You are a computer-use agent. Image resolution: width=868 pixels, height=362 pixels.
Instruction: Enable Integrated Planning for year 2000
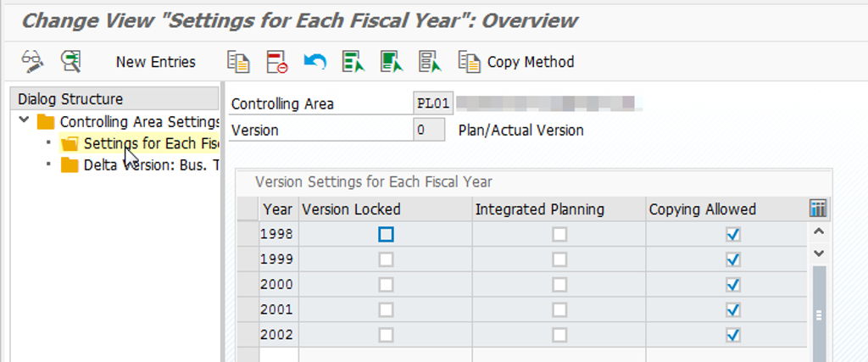pos(559,285)
